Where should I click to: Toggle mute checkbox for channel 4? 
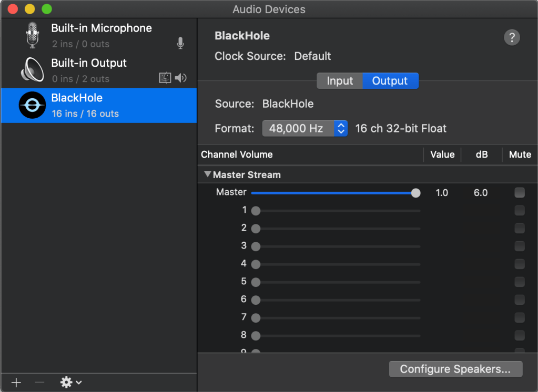(x=520, y=264)
